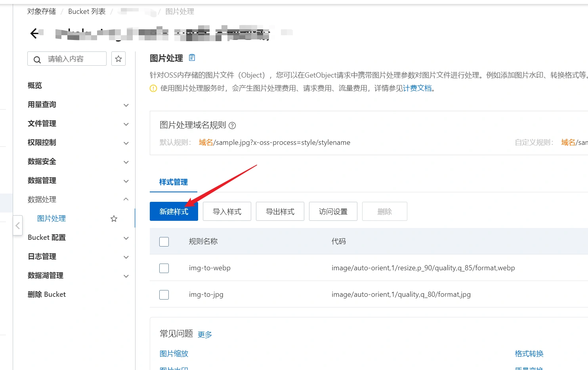Open 概览 in the sidebar
Viewport: 588px width, 370px height.
tap(35, 85)
